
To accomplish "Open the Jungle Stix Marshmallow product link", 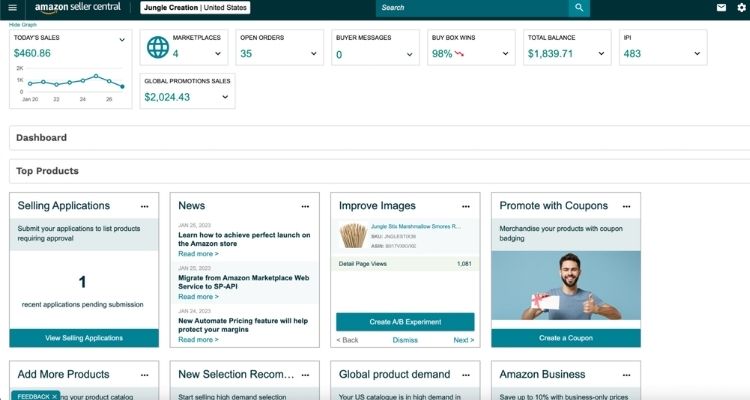I will (x=416, y=226).
